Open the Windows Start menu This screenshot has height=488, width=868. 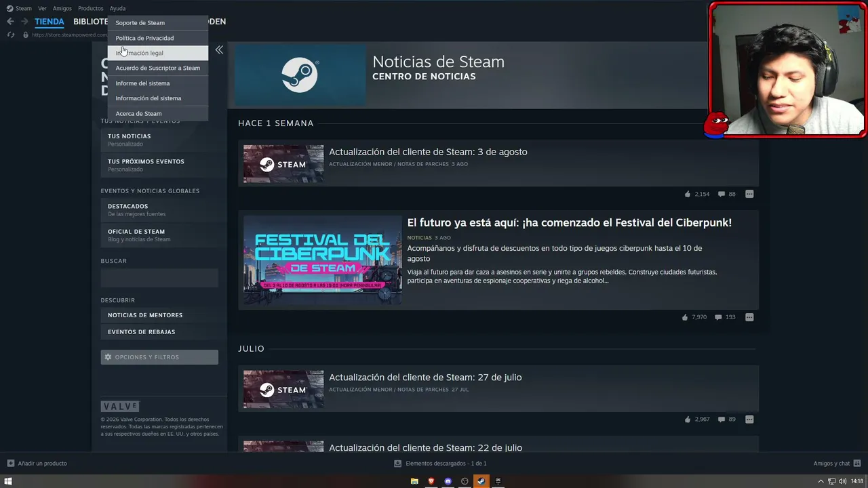(8, 481)
